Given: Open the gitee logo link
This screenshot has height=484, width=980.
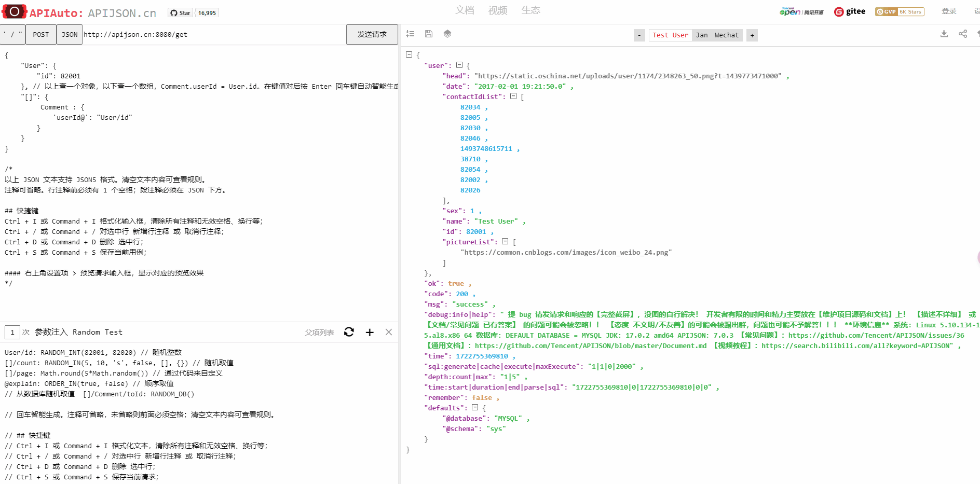Looking at the screenshot, I should 850,11.
